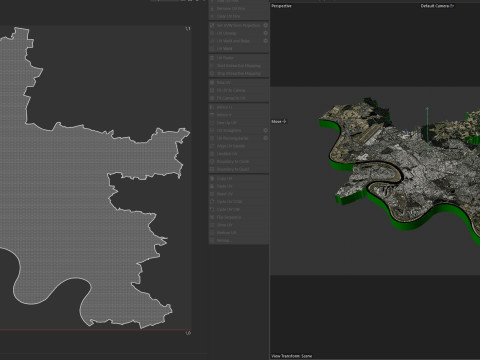Choose Align UV Islands

pyautogui.click(x=238, y=146)
